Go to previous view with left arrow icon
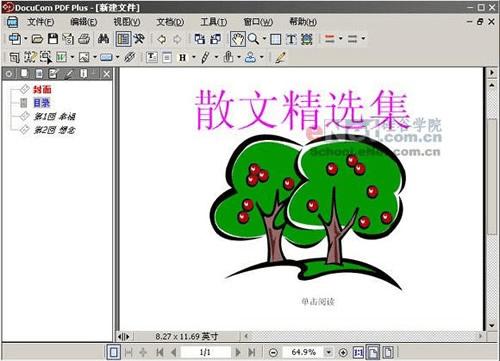Image resolution: width=500 pixels, height=361 pixels. pyautogui.click(x=162, y=39)
